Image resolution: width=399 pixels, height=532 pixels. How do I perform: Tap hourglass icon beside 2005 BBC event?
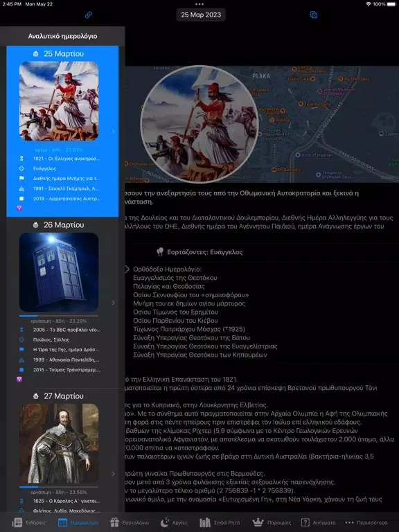tap(21, 330)
